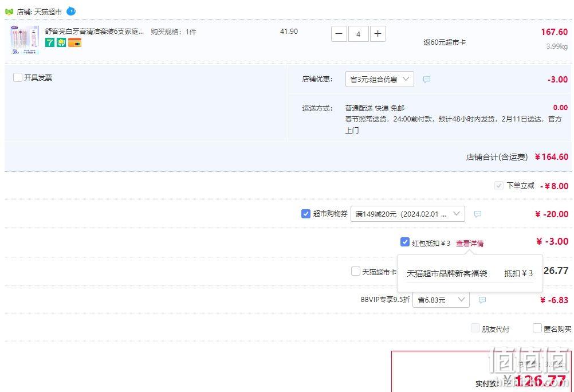The image size is (574, 392).
Task: Click the Tmall supermarket store logo icon
Action: 9,11
